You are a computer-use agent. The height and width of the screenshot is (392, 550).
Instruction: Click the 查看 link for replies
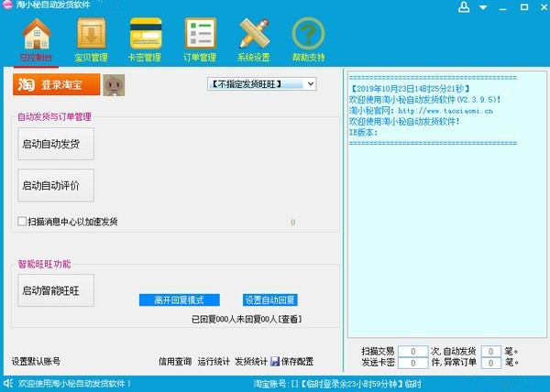point(291,319)
